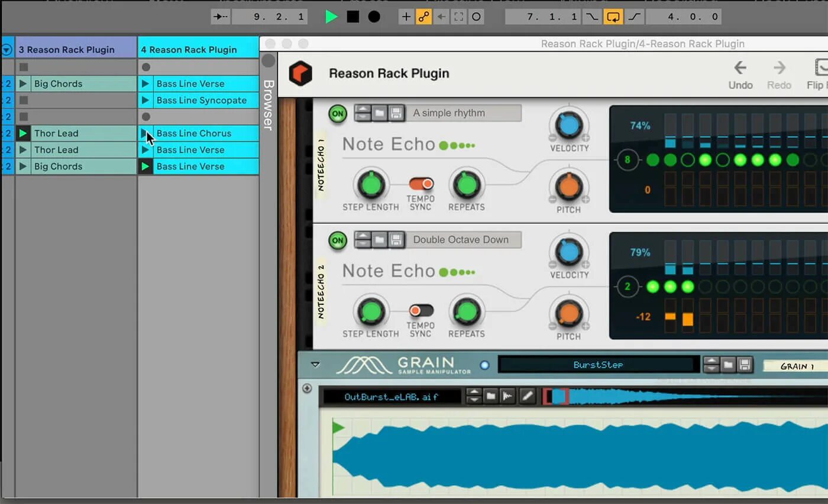Browse Grain patches via folder icon beside BurstStep
The height and width of the screenshot is (504, 828).
click(x=728, y=365)
